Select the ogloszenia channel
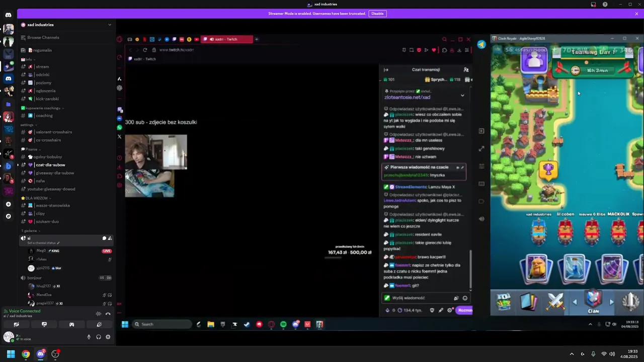 coord(45,91)
